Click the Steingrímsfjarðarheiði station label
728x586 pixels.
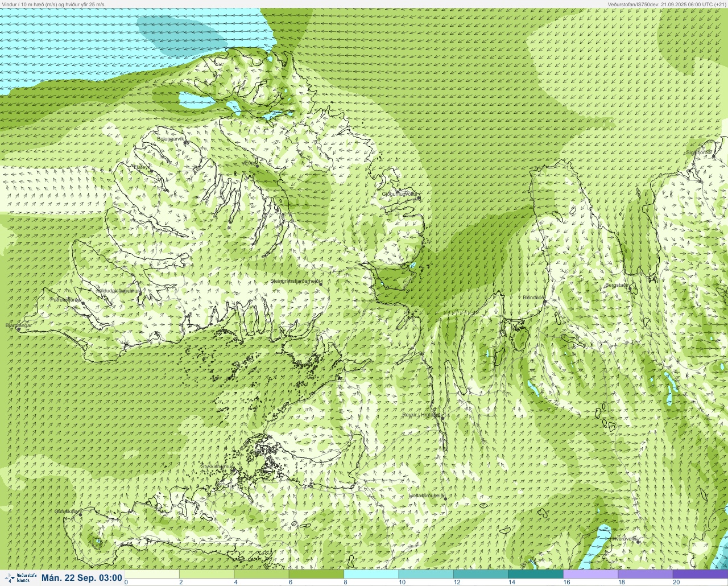coord(296,281)
